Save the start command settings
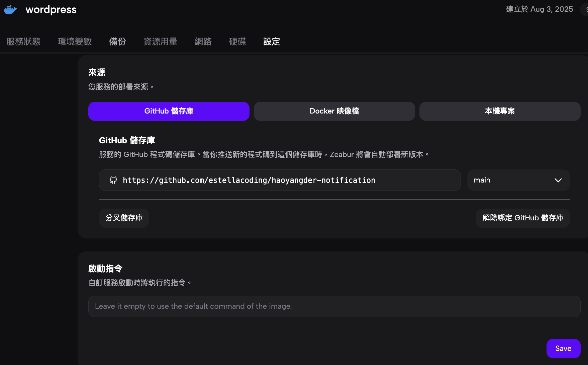This screenshot has height=365, width=588. [x=564, y=349]
